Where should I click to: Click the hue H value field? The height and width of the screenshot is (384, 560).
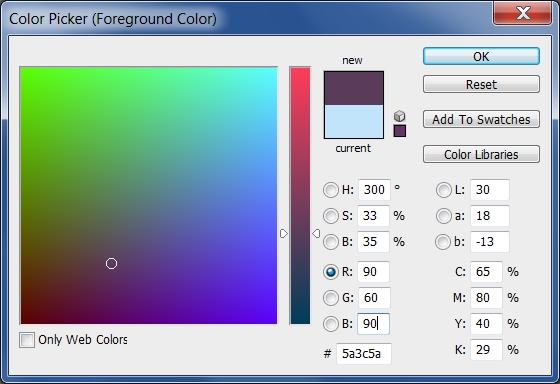tap(374, 190)
